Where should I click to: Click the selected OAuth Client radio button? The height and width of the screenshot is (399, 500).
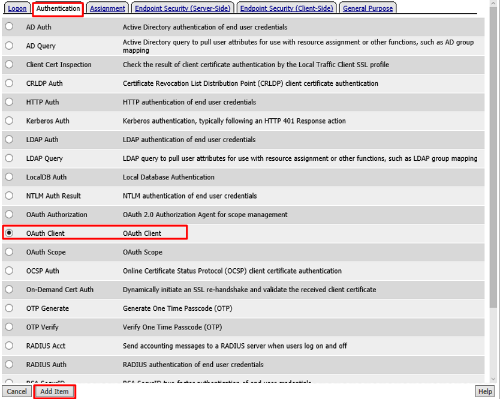[x=9, y=233]
